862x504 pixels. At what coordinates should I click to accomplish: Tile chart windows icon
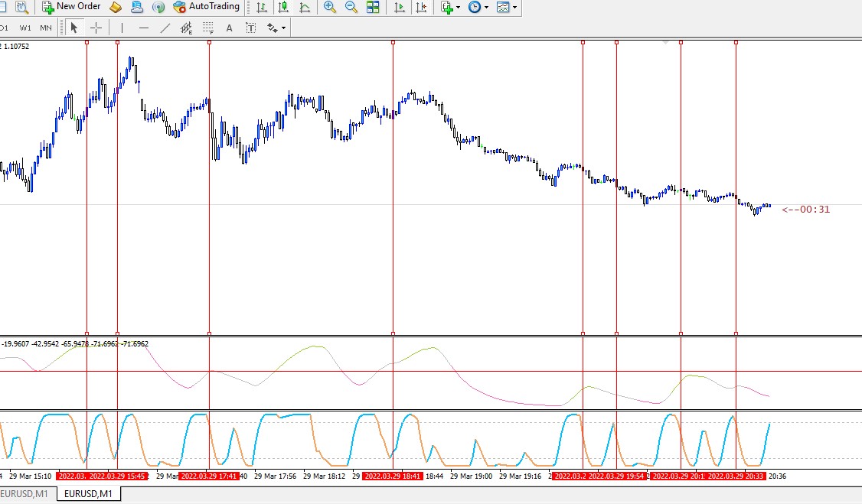[x=373, y=7]
